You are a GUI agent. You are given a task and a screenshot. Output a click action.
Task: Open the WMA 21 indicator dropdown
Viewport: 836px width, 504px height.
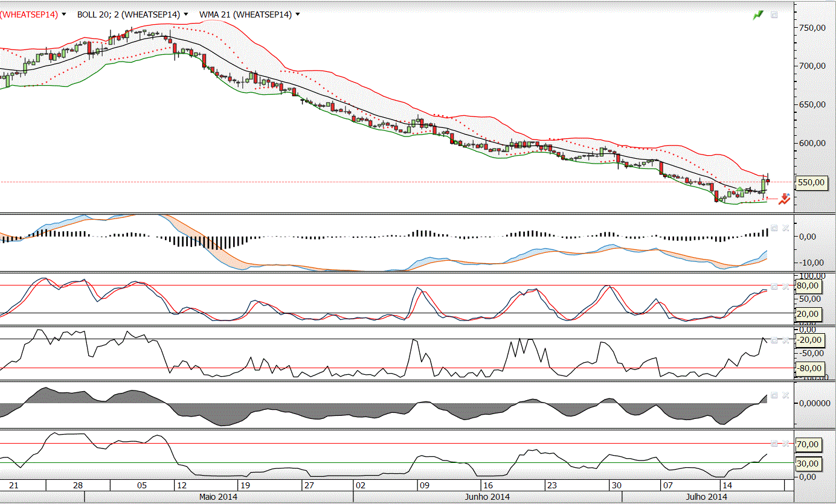pos(297,14)
